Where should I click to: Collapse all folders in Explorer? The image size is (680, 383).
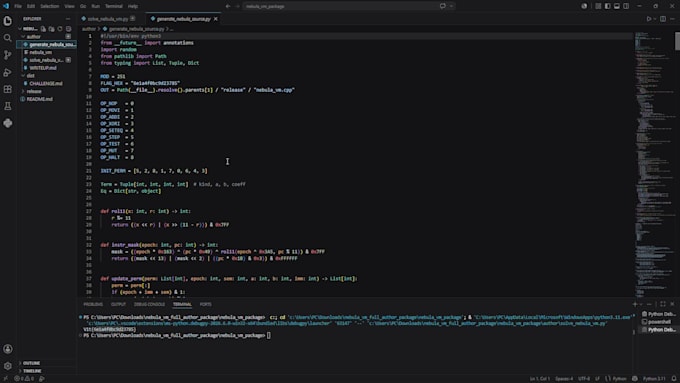[x=68, y=29]
